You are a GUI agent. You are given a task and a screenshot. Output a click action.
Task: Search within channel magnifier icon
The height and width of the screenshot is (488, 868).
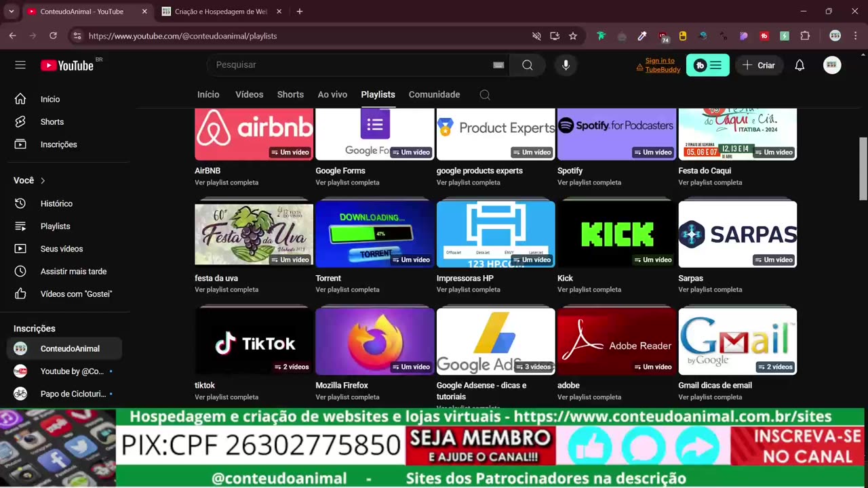pyautogui.click(x=485, y=95)
